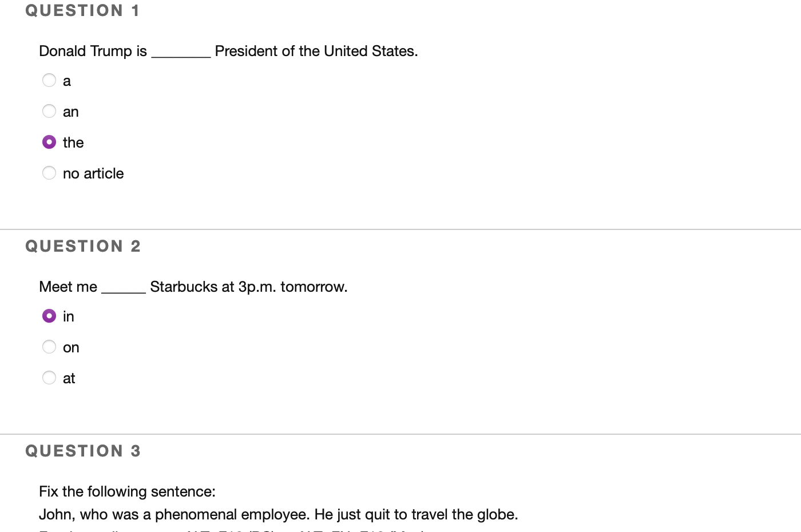Choose "no article" for Question 1
The height and width of the screenshot is (532, 801).
[x=49, y=173]
